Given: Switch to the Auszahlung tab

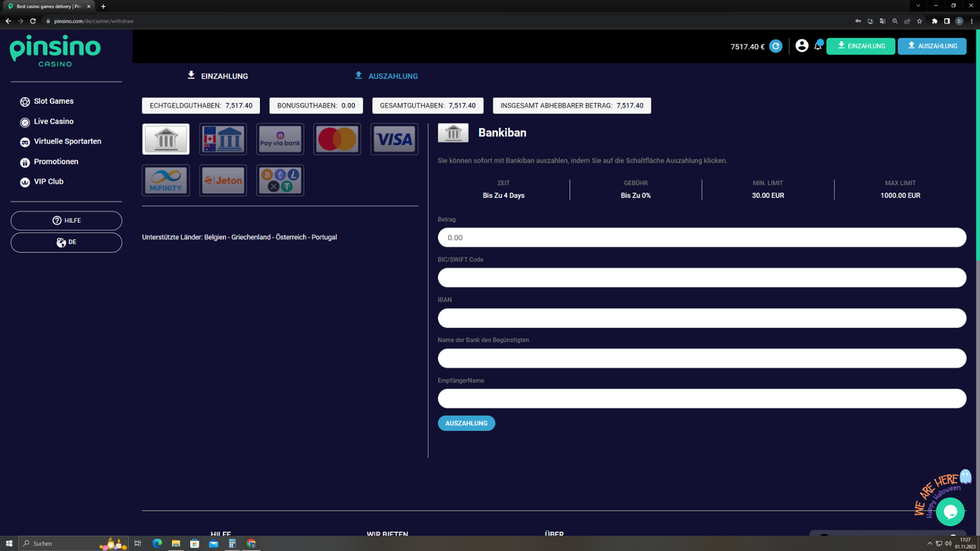Looking at the screenshot, I should point(386,76).
